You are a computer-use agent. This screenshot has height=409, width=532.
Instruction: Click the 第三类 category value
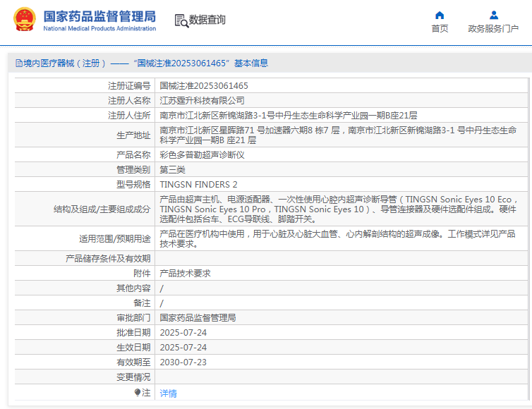tap(173, 169)
